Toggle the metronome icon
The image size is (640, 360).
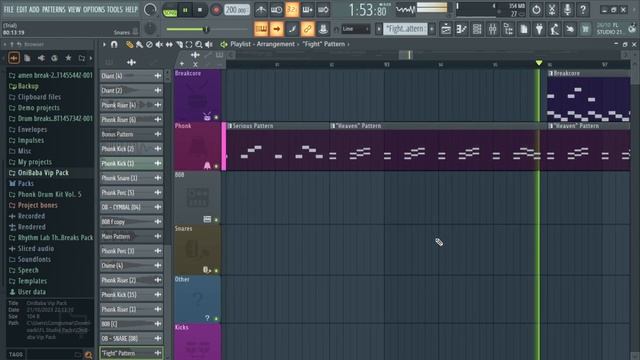tap(261, 9)
